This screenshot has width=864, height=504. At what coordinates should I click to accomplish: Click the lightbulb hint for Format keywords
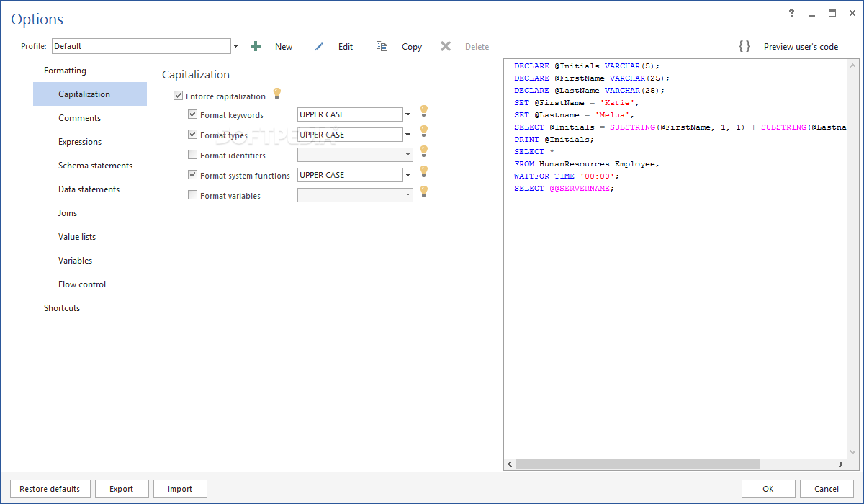424,111
